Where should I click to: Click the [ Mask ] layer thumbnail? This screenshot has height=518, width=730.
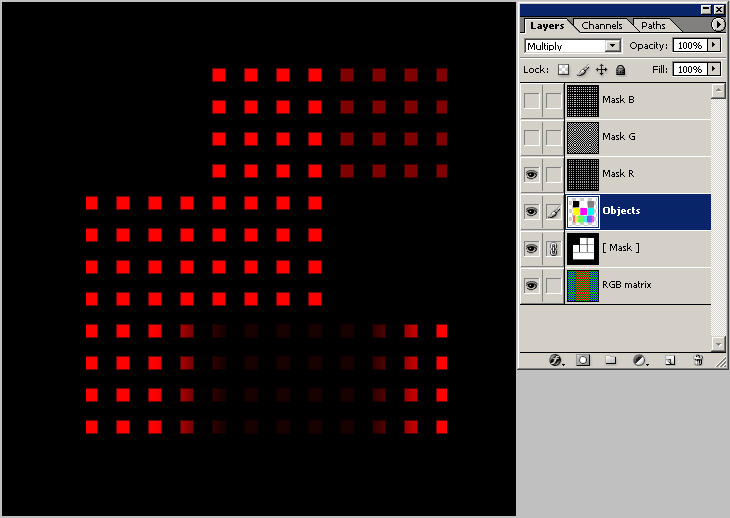pyautogui.click(x=583, y=249)
